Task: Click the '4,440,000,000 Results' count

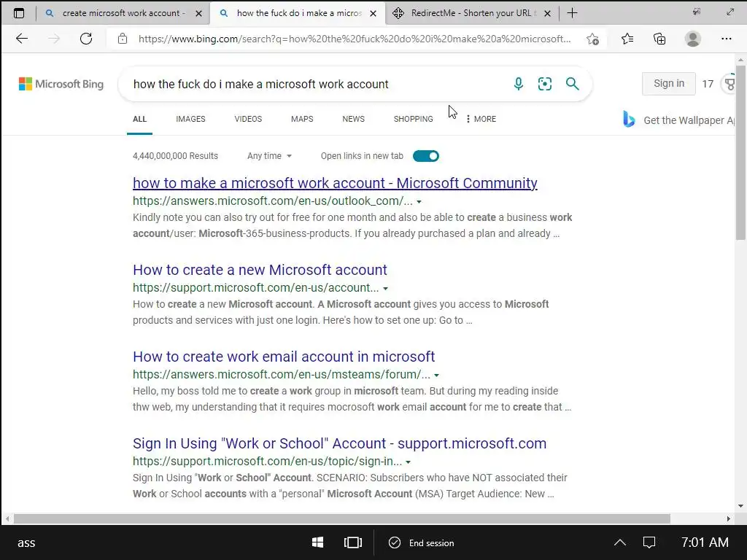Action: [175, 156]
